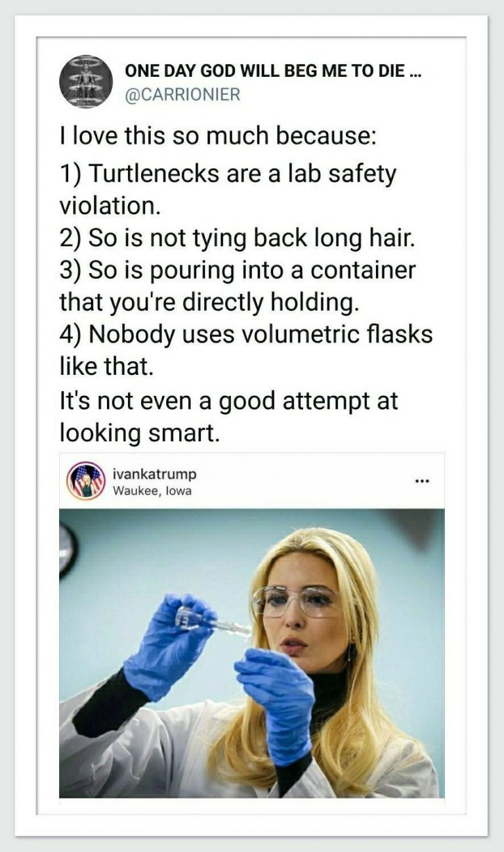Click the ivankatrump username

154,474
